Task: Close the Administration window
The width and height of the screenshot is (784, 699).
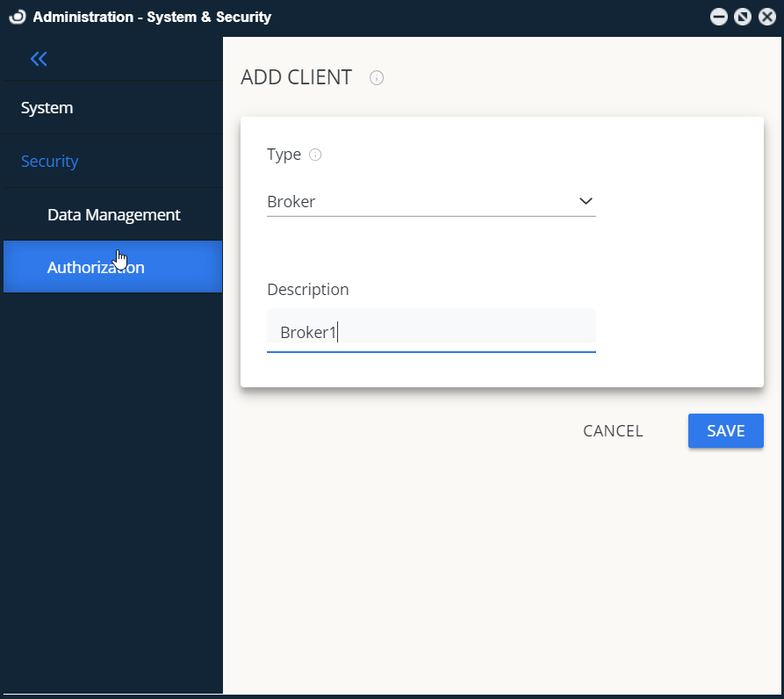Action: click(x=766, y=17)
